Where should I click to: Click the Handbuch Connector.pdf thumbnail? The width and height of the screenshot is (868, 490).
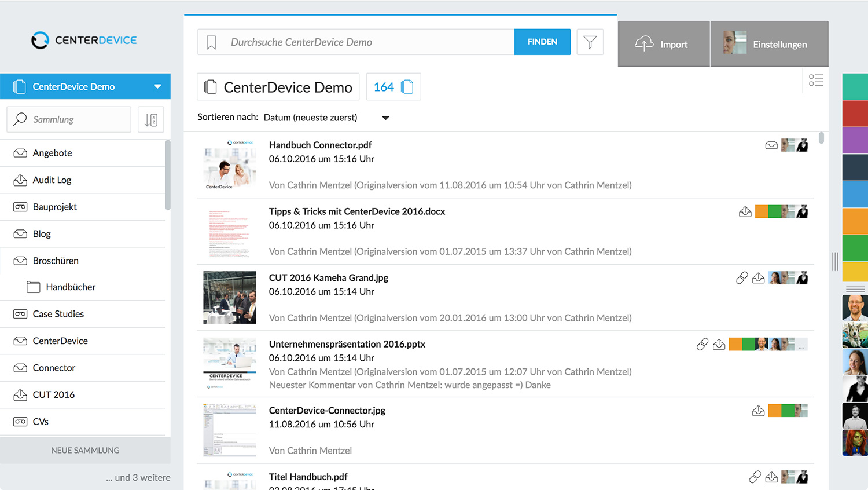pyautogui.click(x=230, y=164)
